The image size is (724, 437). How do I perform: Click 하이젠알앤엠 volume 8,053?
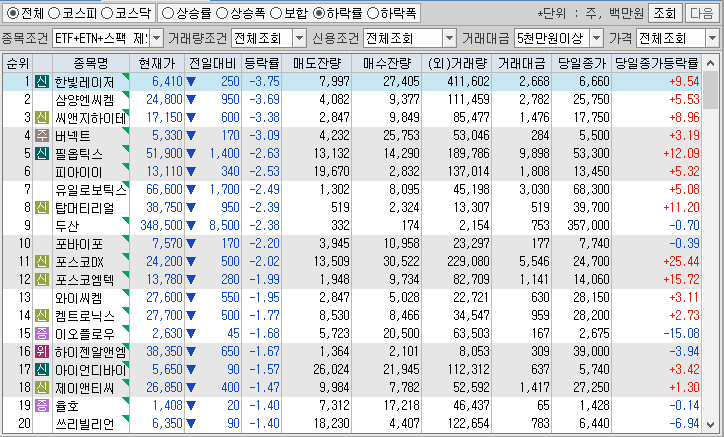[x=474, y=352]
